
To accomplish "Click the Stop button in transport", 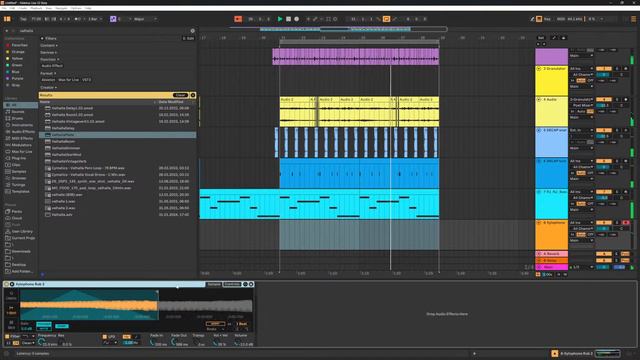I will click(288, 19).
